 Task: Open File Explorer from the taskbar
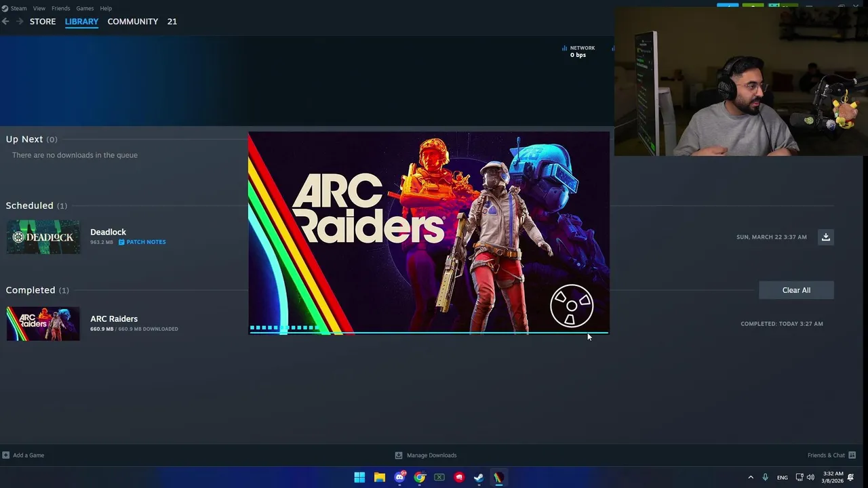[x=380, y=477]
